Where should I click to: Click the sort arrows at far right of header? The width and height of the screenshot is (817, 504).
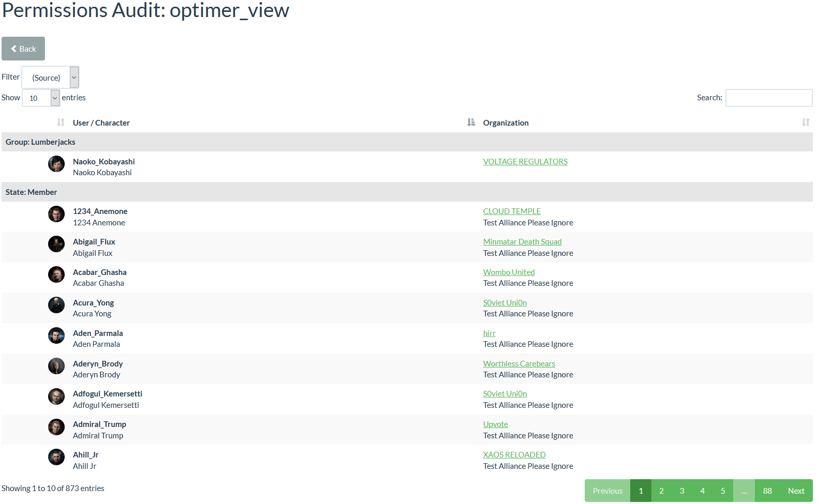[x=805, y=123]
